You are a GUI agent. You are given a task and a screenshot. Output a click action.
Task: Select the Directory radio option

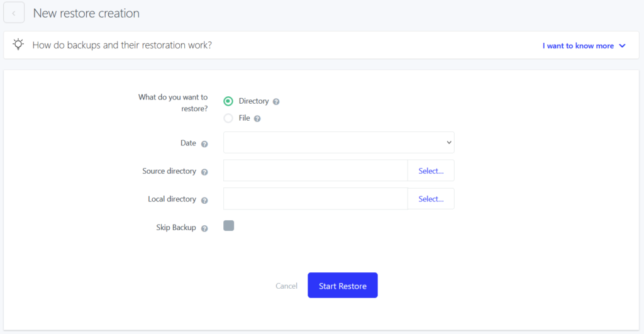click(x=228, y=101)
